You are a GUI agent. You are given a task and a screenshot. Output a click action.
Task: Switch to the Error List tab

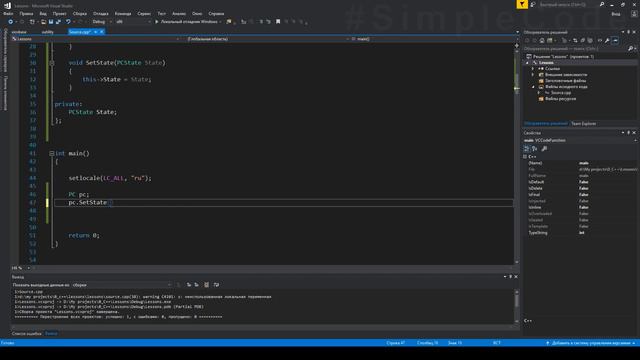(x=27, y=334)
